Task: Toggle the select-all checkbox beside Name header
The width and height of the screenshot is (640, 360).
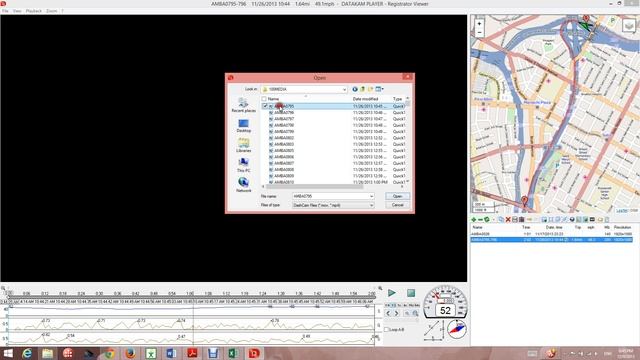Action: tap(264, 99)
